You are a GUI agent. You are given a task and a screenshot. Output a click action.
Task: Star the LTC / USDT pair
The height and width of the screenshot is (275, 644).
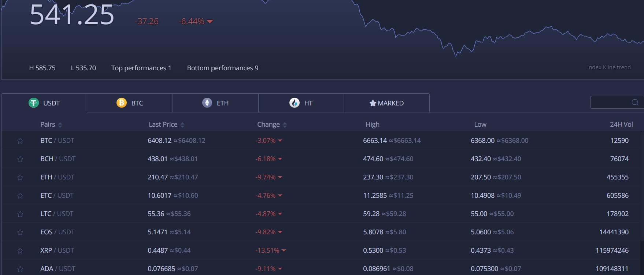20,214
